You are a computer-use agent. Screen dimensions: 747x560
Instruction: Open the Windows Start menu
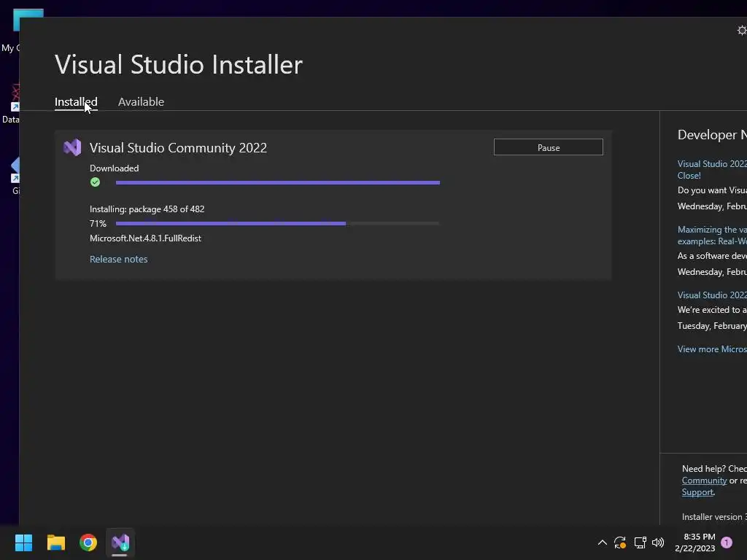pyautogui.click(x=23, y=542)
